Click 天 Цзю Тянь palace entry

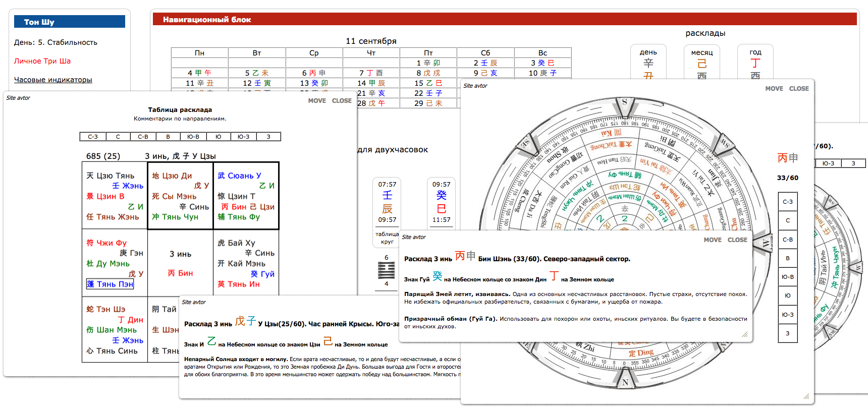110,176
